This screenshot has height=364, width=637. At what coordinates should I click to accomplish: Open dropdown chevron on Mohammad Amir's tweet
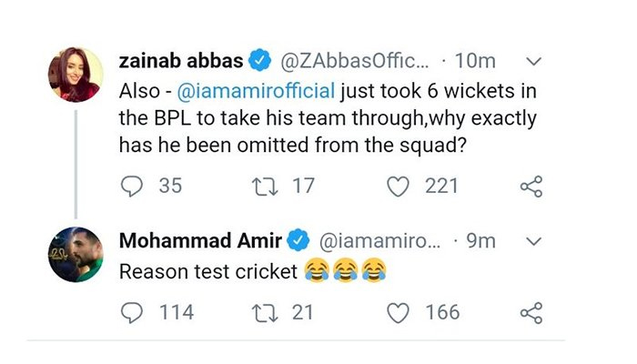pos(534,241)
